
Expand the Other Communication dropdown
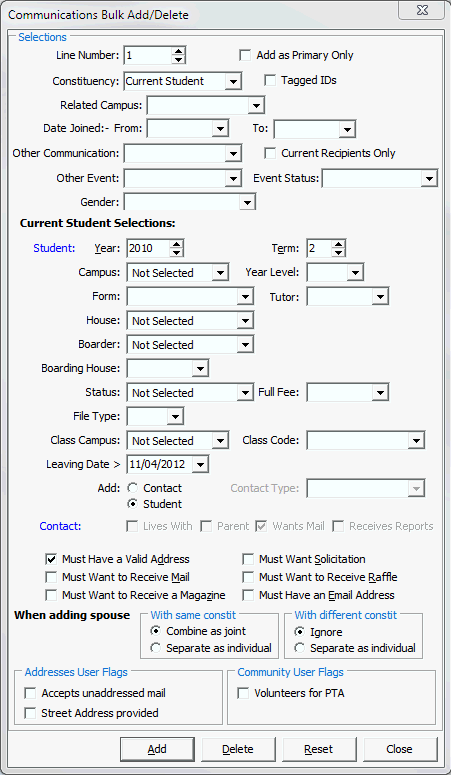[x=232, y=154]
